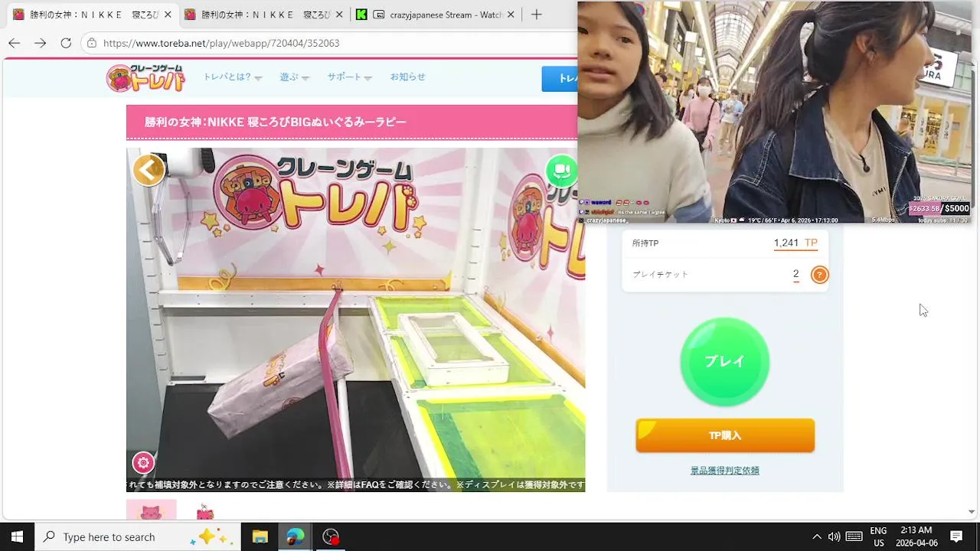Screen dimensions: 980x551
Task: Click the prize title heading text
Action: coord(276,122)
